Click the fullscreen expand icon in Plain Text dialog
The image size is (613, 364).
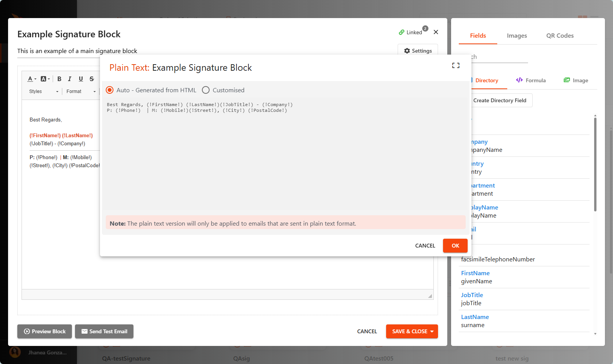456,66
